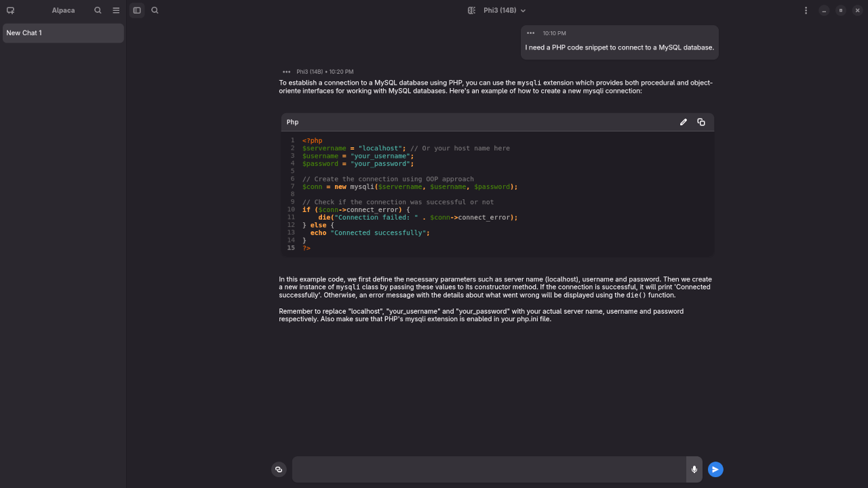
Task: Click code line with die("Connection failed")
Action: (418, 218)
